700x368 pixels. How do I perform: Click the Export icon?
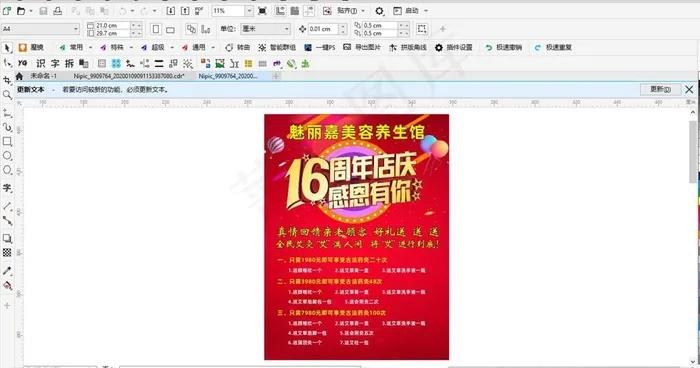pyautogui.click(x=185, y=11)
